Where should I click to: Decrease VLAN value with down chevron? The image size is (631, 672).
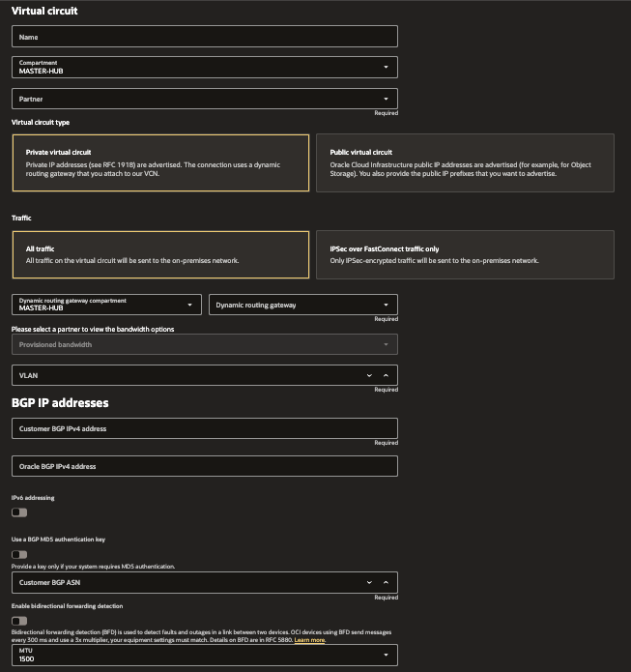point(369,375)
